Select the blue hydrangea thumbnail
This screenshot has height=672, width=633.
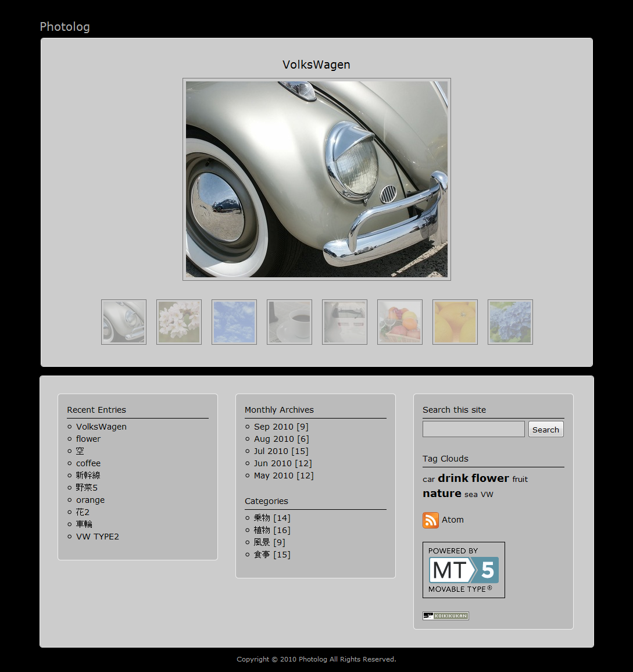pos(510,322)
